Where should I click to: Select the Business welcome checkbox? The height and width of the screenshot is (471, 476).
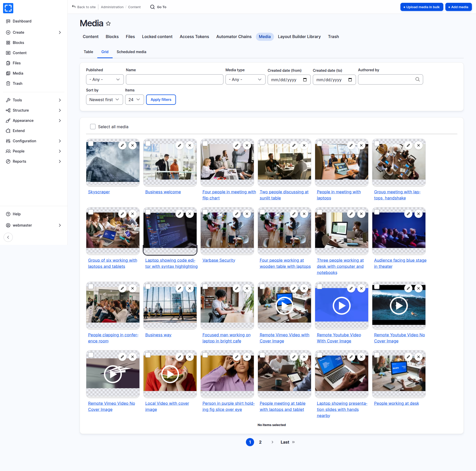[148, 143]
